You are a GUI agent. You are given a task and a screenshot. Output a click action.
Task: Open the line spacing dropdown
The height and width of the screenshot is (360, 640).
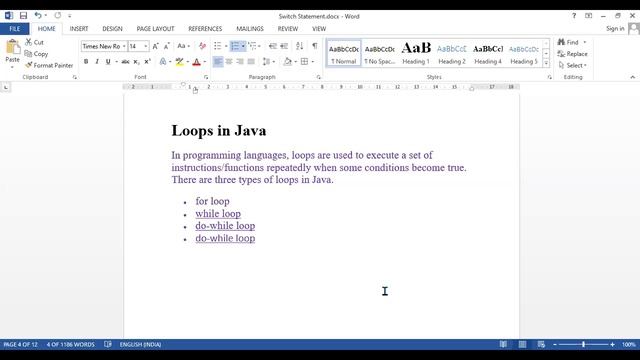273,62
